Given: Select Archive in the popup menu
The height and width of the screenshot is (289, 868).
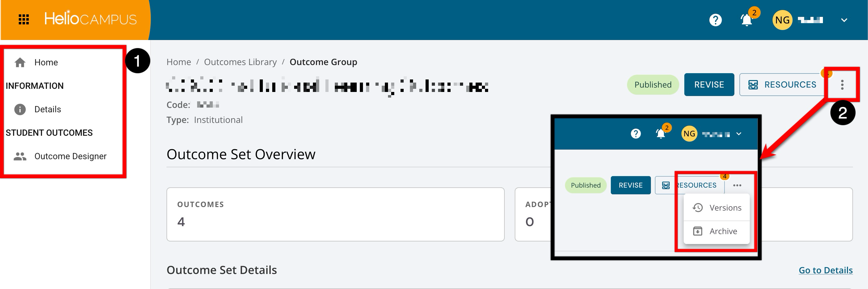Looking at the screenshot, I should (717, 231).
